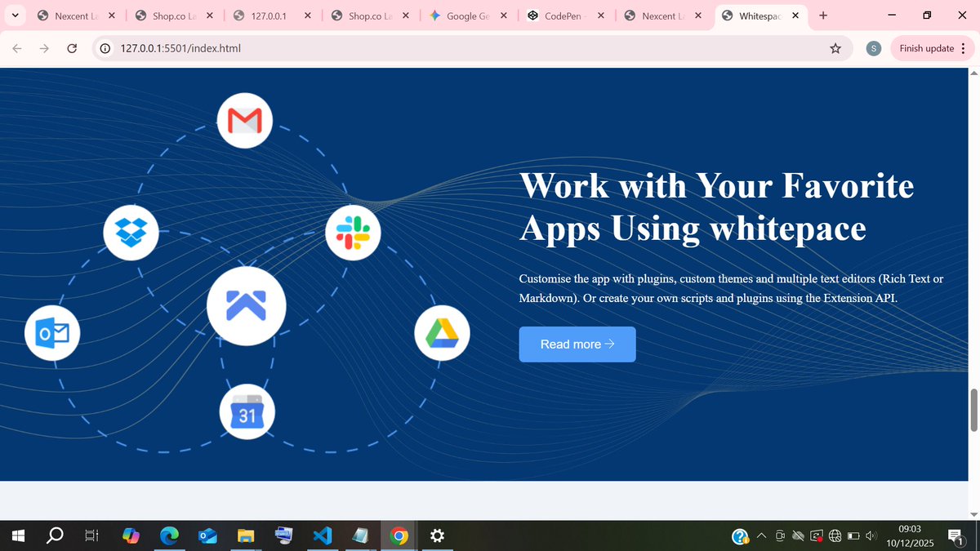Open File Explorer from the taskbar
Viewport: 980px width, 551px height.
246,535
